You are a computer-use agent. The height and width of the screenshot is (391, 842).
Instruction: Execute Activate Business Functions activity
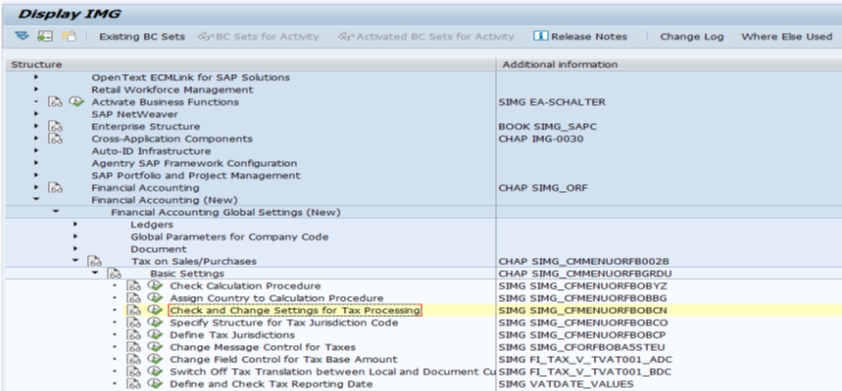[77, 102]
